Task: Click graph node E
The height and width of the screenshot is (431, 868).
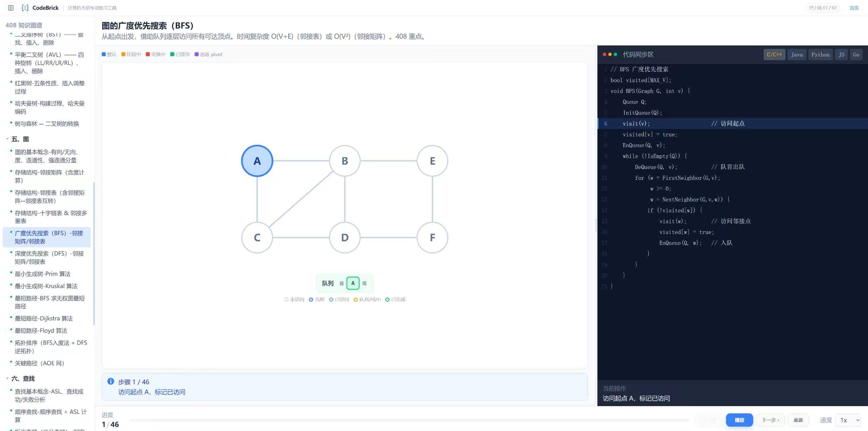Action: 432,161
